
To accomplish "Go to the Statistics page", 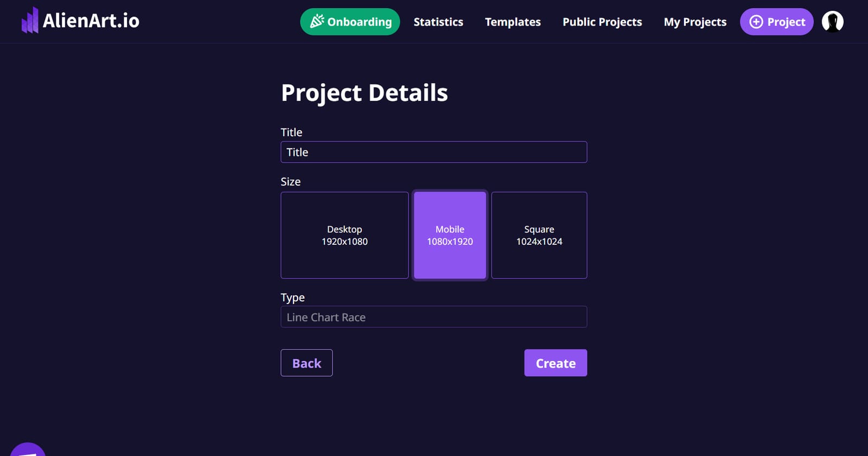I will (x=438, y=22).
